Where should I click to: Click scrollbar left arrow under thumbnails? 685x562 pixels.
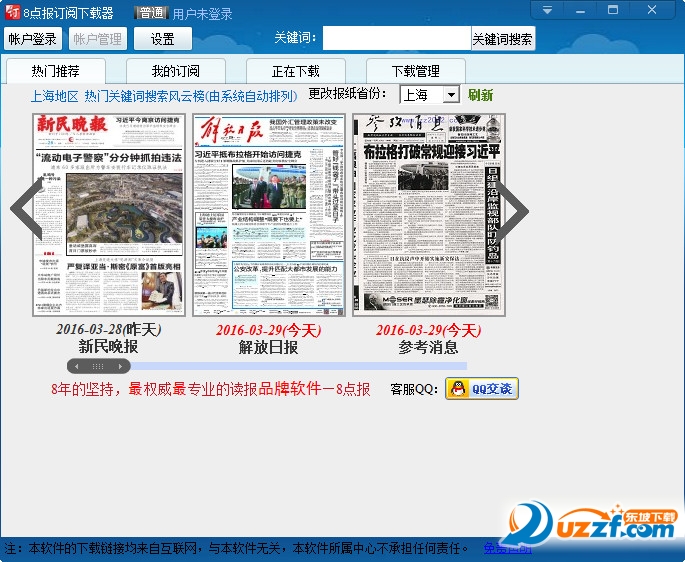pos(76,366)
